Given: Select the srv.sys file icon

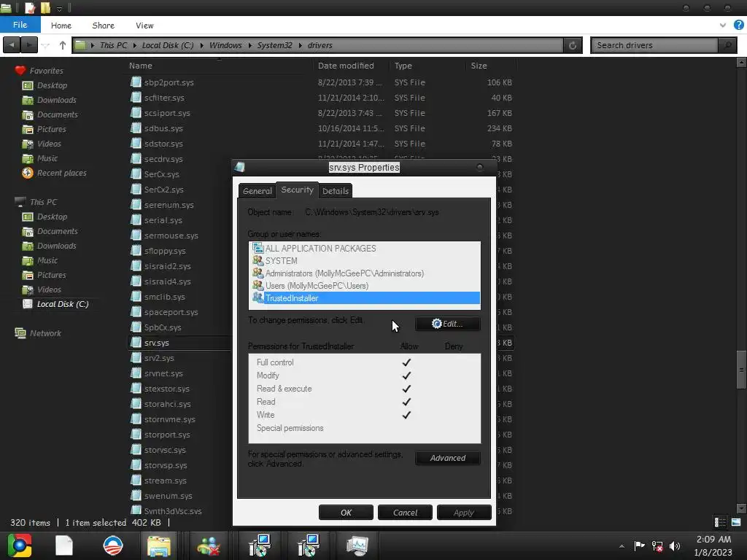Looking at the screenshot, I should [136, 343].
